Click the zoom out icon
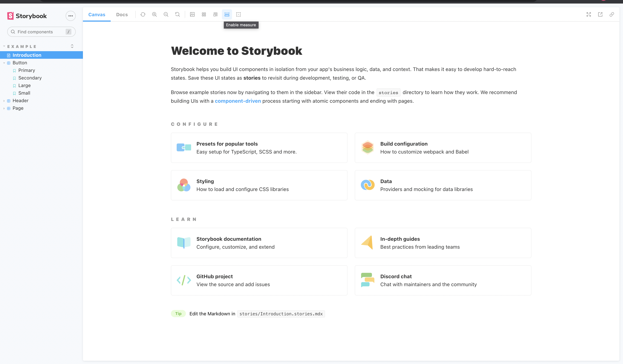The width and height of the screenshot is (623, 364). click(x=166, y=15)
